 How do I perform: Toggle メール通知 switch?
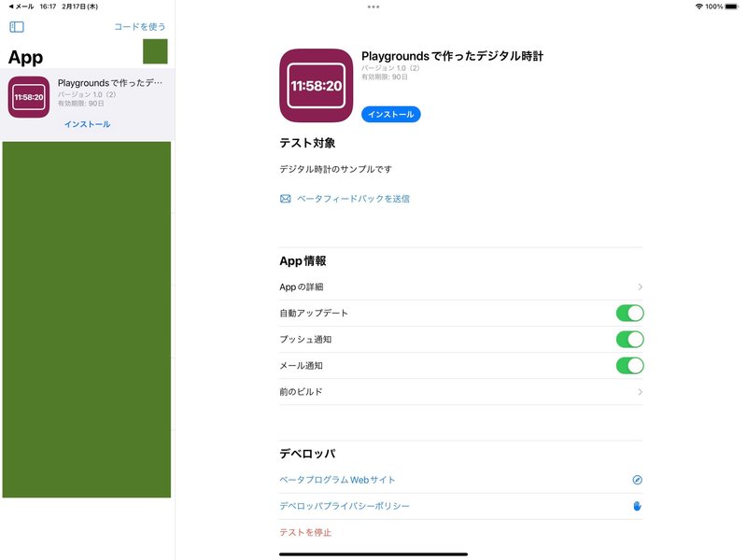(x=629, y=366)
